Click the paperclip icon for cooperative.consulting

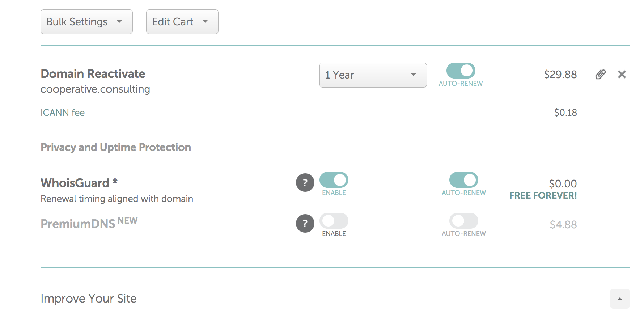tap(601, 75)
